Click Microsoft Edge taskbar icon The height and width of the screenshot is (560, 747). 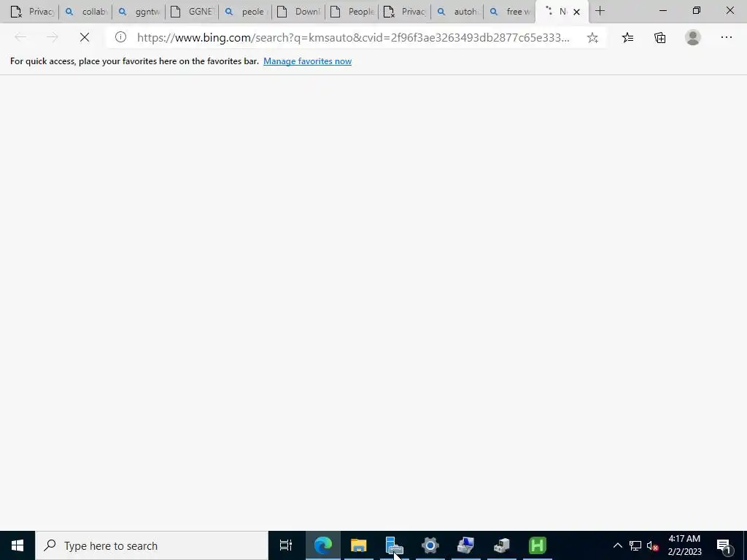pyautogui.click(x=322, y=545)
